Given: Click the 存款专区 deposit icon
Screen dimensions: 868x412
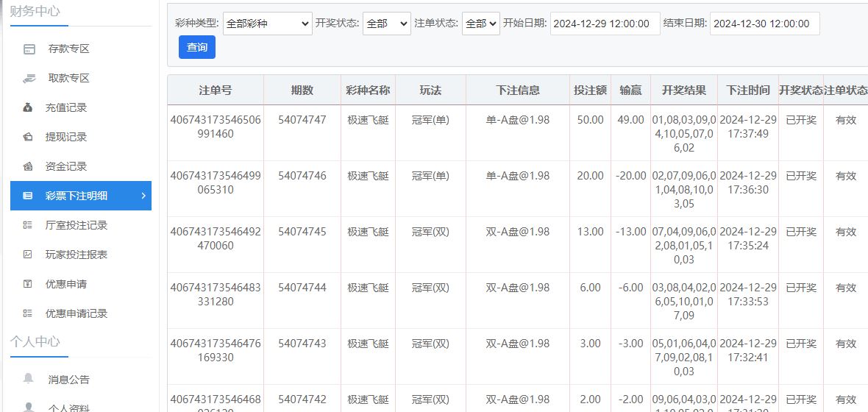Looking at the screenshot, I should pos(29,49).
